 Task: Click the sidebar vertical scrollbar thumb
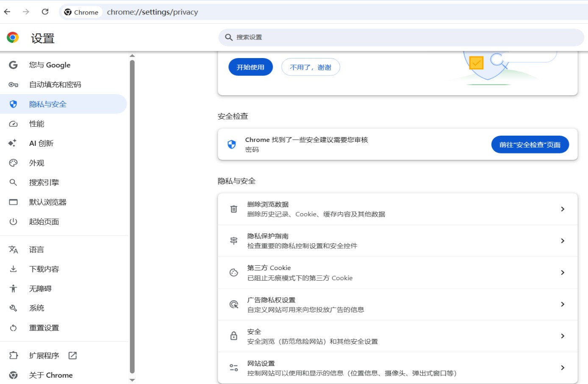click(x=132, y=216)
